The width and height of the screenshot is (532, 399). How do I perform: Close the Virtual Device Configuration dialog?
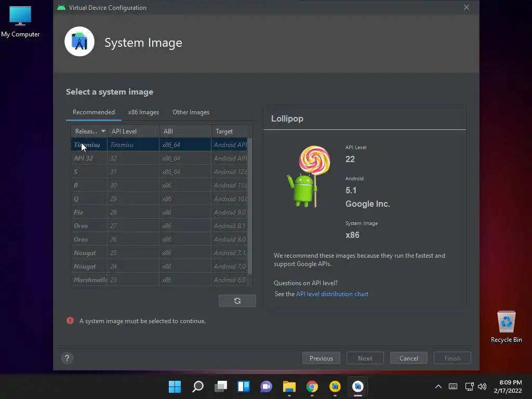point(467,7)
